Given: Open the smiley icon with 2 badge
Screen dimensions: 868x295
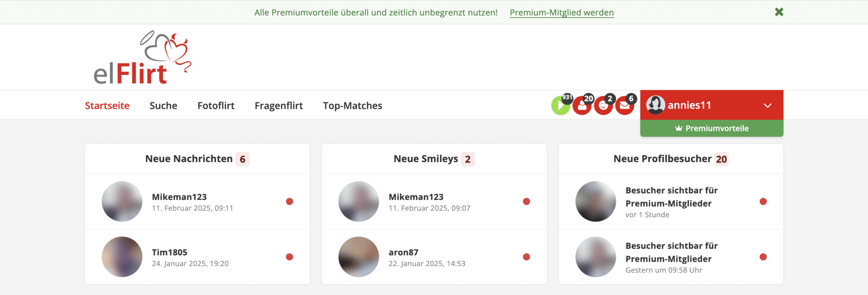Looking at the screenshot, I should (x=604, y=105).
